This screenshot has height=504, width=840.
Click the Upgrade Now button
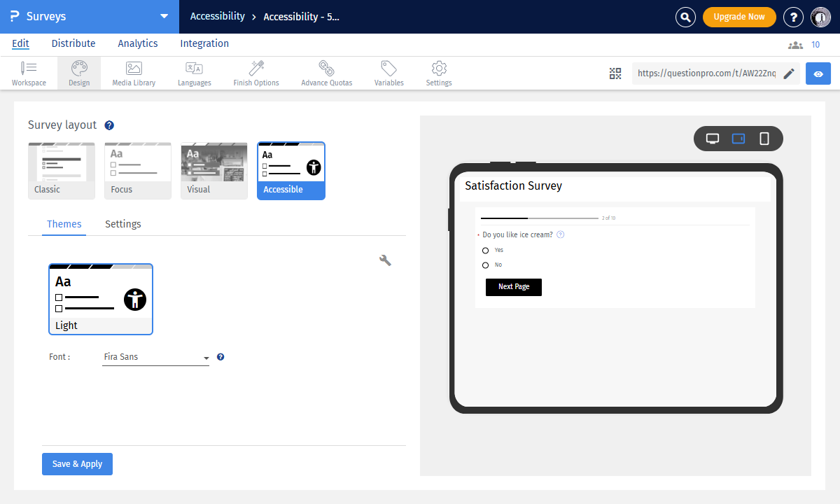[x=739, y=16]
